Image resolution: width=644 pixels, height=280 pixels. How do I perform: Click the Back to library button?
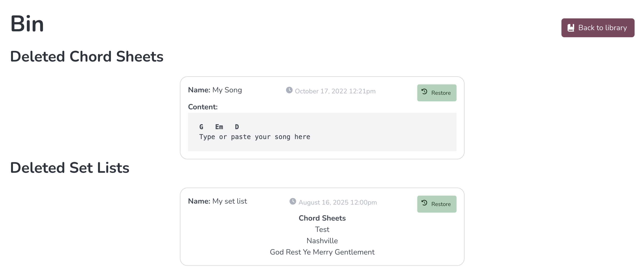[x=597, y=28]
